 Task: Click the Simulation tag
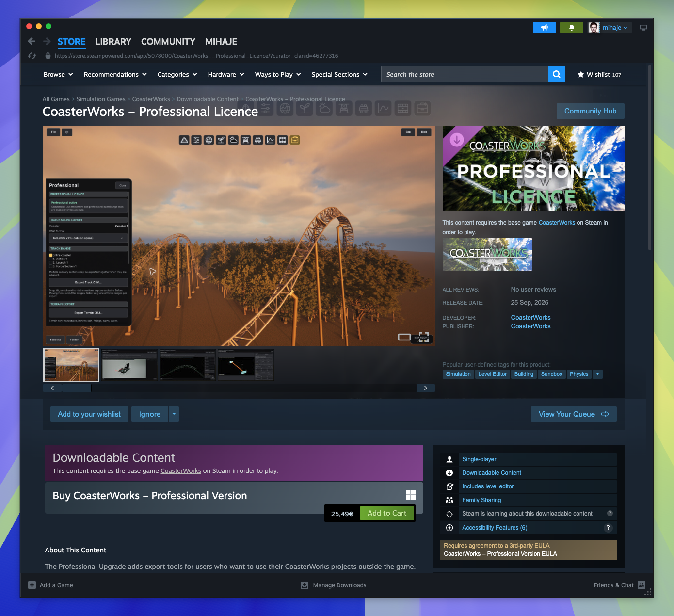(458, 374)
